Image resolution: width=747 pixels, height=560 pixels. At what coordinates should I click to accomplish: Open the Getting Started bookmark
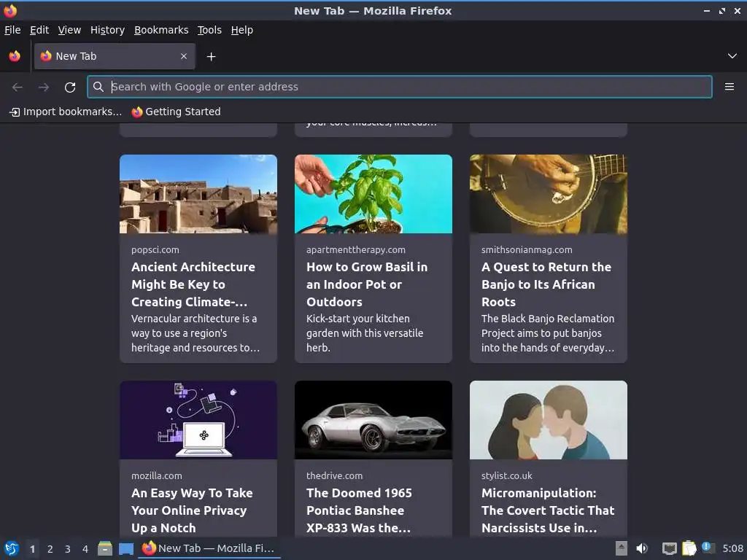click(177, 112)
